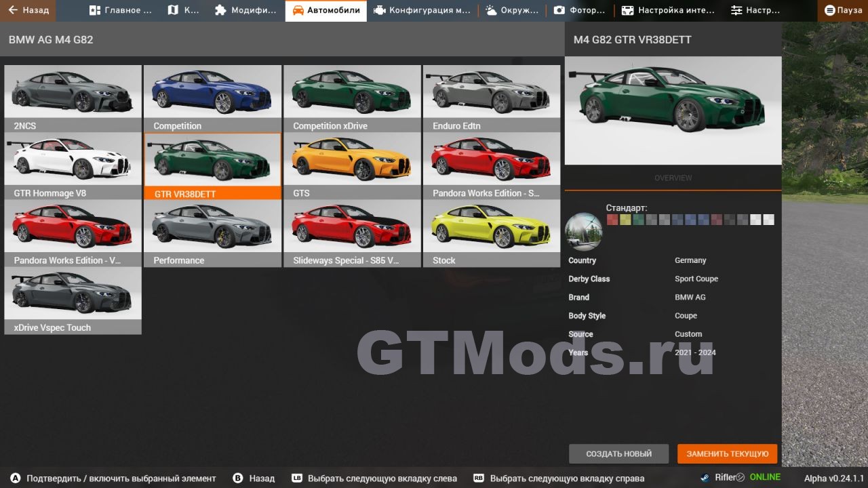Select the xDrive Vspec Touch configuration
Image resolution: width=868 pixels, height=488 pixels.
point(73,300)
